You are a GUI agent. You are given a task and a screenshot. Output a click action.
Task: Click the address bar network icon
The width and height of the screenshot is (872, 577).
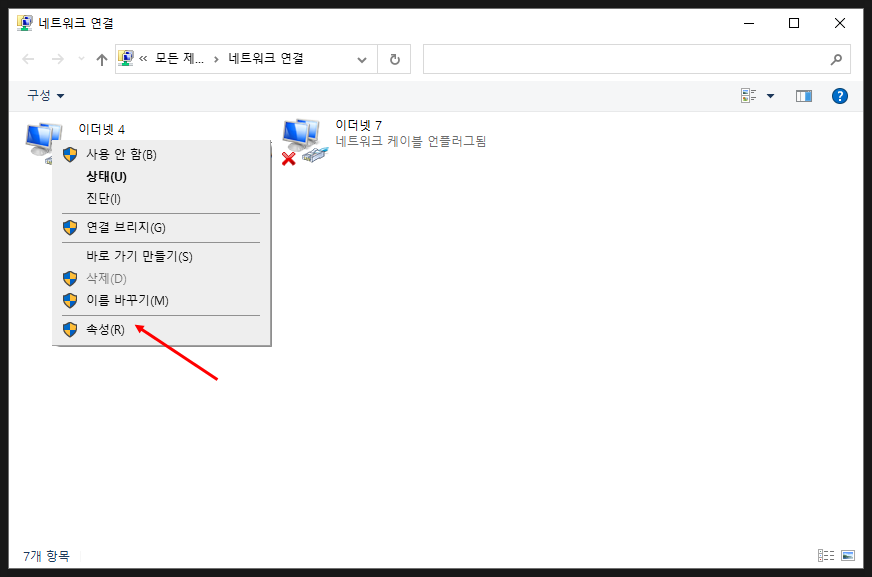(x=126, y=58)
